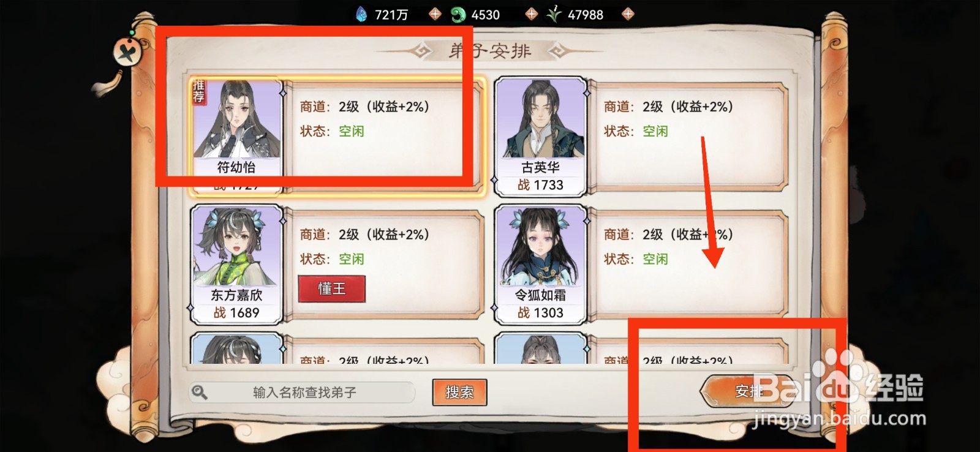Viewport: 980px width, 452px height.
Task: Choose 古英华 info card with 商道 2级
Action: [x=688, y=136]
